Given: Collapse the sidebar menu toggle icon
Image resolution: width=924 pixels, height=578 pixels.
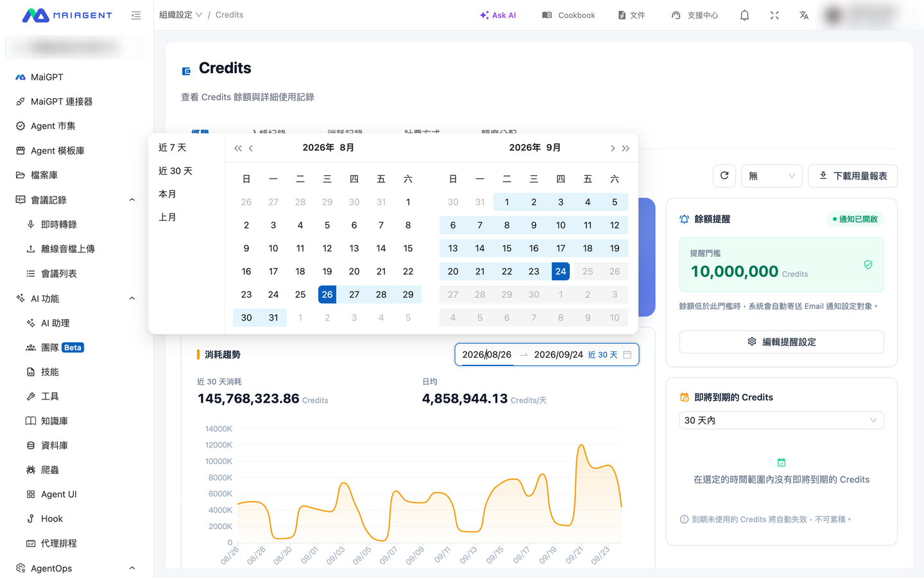Looking at the screenshot, I should point(136,15).
